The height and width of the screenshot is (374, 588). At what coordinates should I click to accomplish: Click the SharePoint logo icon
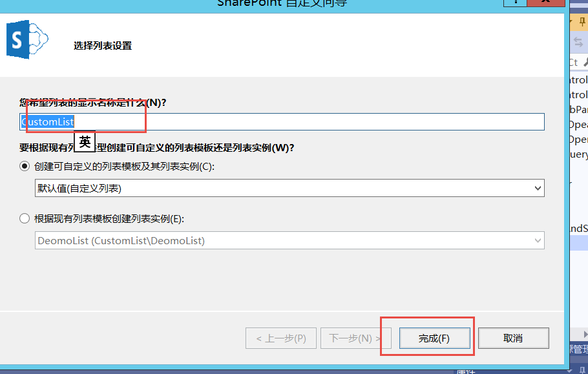click(x=27, y=39)
